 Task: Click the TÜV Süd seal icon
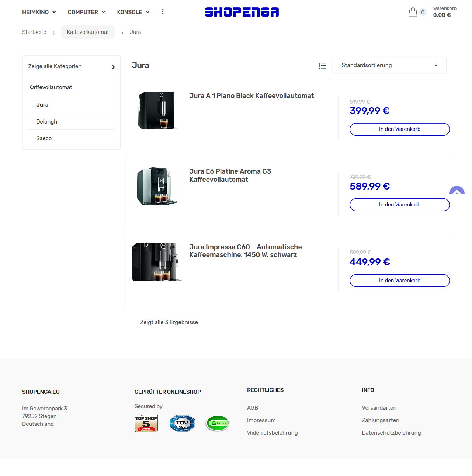[x=182, y=423]
